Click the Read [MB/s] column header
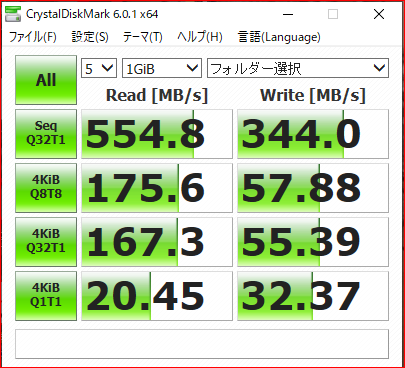This screenshot has width=405, height=368. pos(157,95)
